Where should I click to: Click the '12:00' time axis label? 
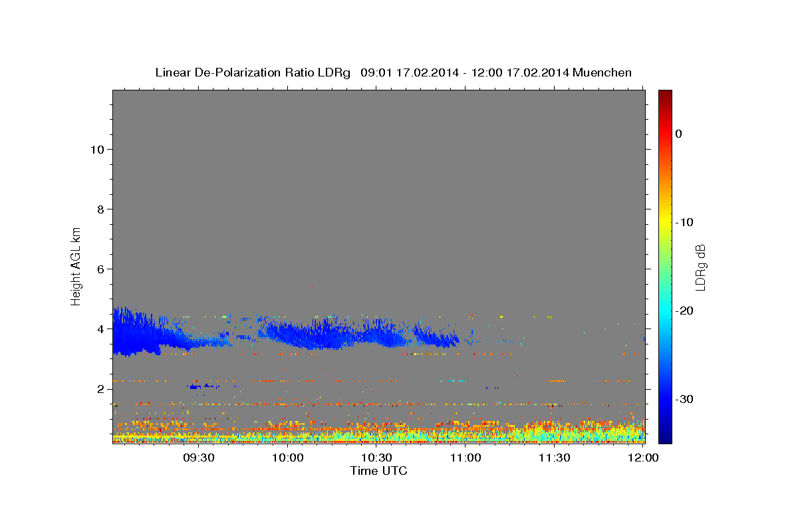click(x=643, y=458)
